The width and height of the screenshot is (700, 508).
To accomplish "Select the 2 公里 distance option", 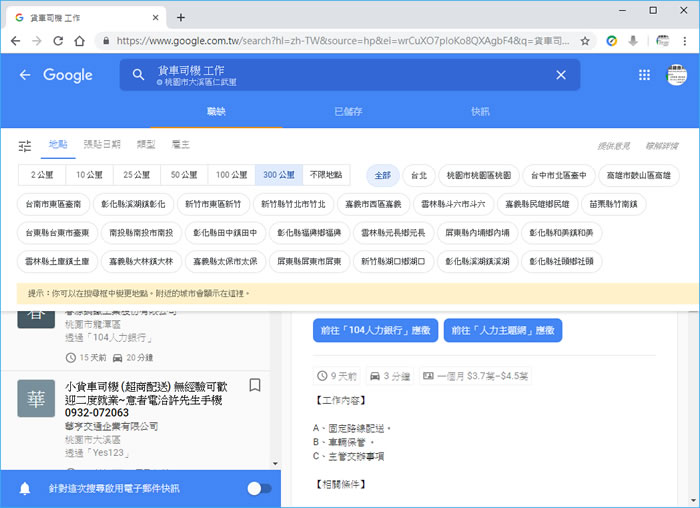I will point(41,175).
